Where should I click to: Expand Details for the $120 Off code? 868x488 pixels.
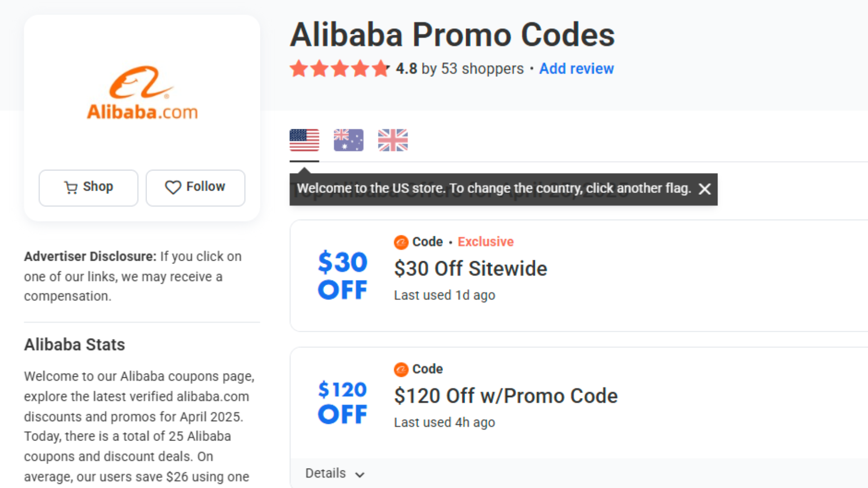335,473
